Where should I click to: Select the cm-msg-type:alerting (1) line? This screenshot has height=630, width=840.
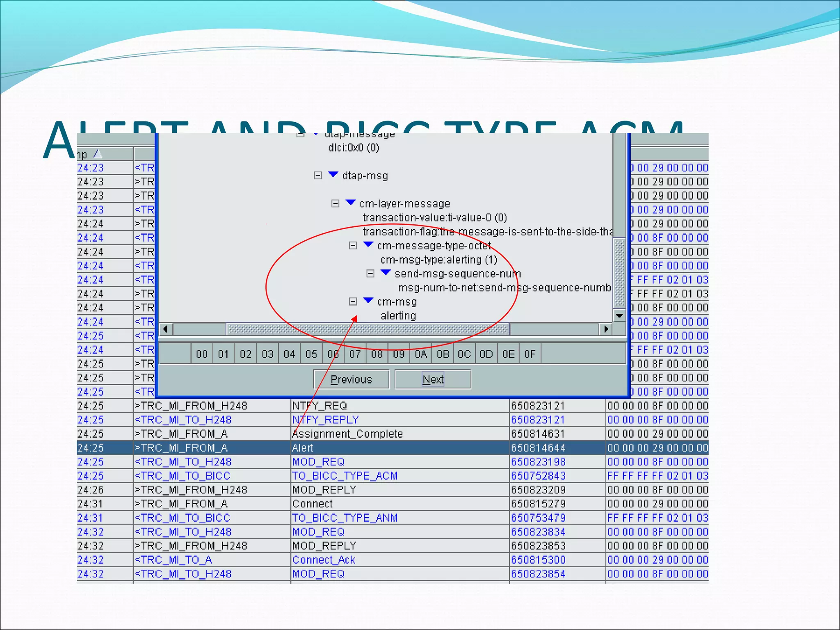[439, 260]
